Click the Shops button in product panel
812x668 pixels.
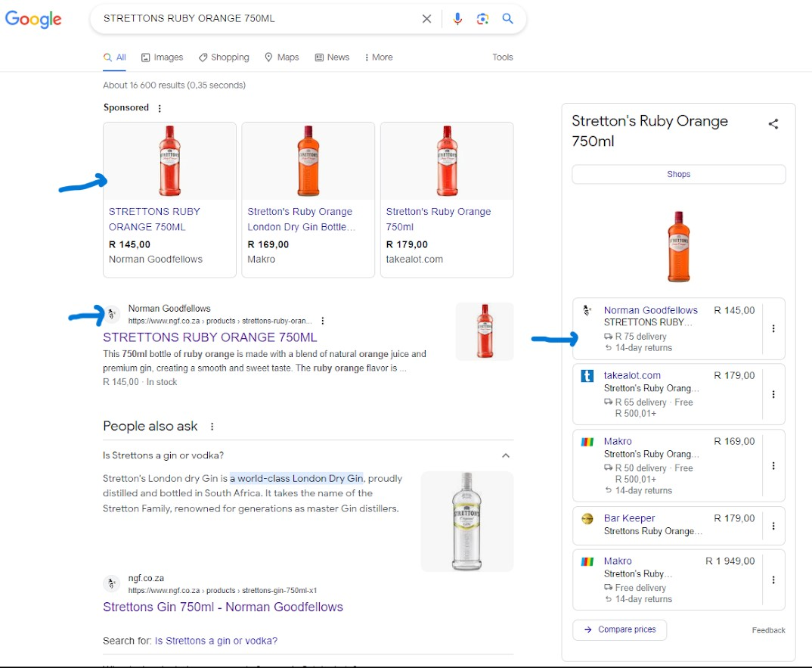coord(678,174)
